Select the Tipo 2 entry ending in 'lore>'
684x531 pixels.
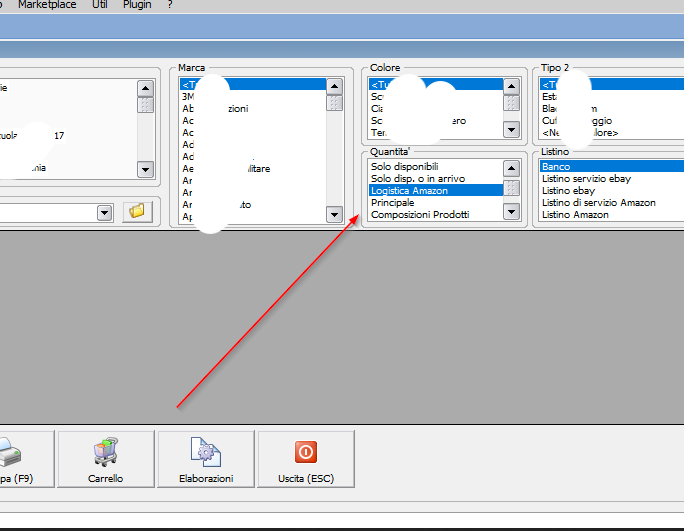coord(612,133)
